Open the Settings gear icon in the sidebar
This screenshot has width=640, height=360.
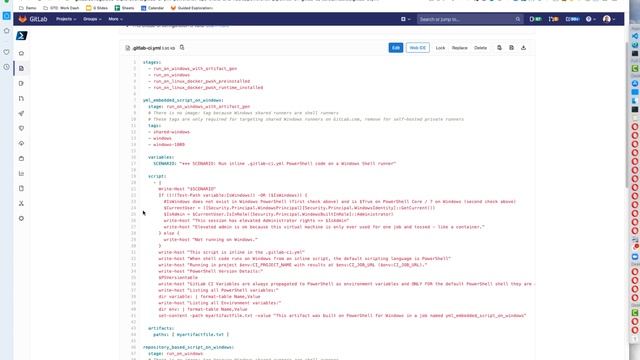[21, 218]
